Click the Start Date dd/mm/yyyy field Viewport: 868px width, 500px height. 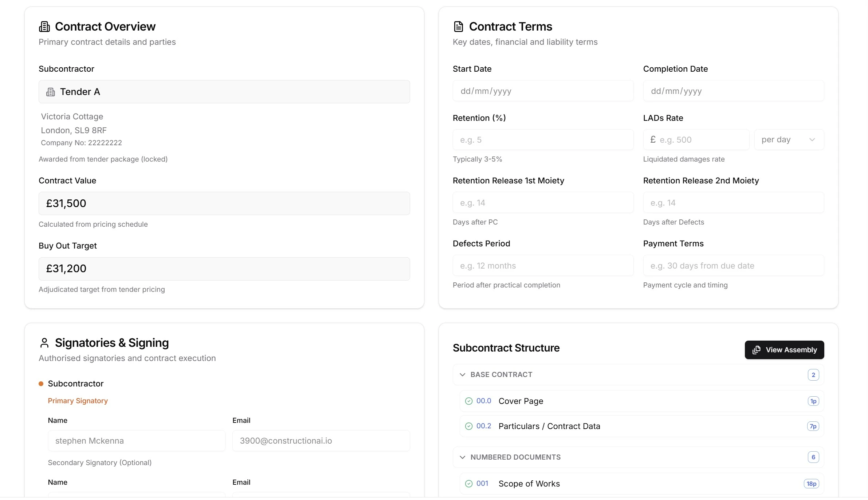click(543, 91)
